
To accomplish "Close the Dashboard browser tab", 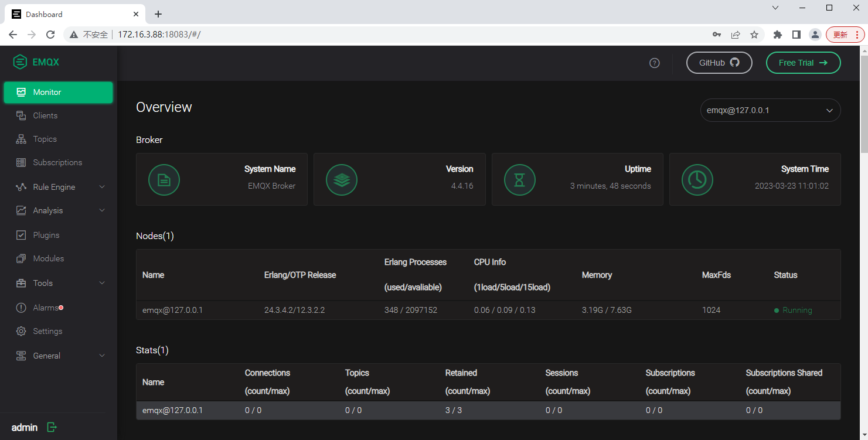I will [137, 14].
